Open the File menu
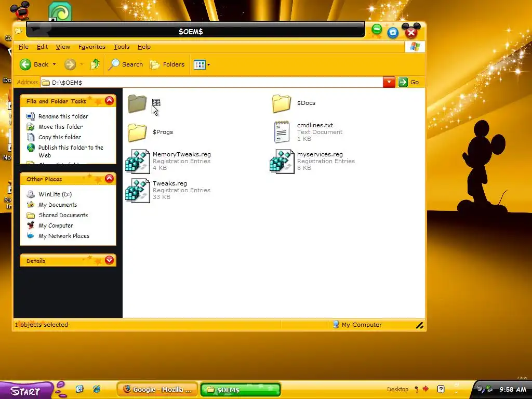The width and height of the screenshot is (532, 399). click(23, 47)
